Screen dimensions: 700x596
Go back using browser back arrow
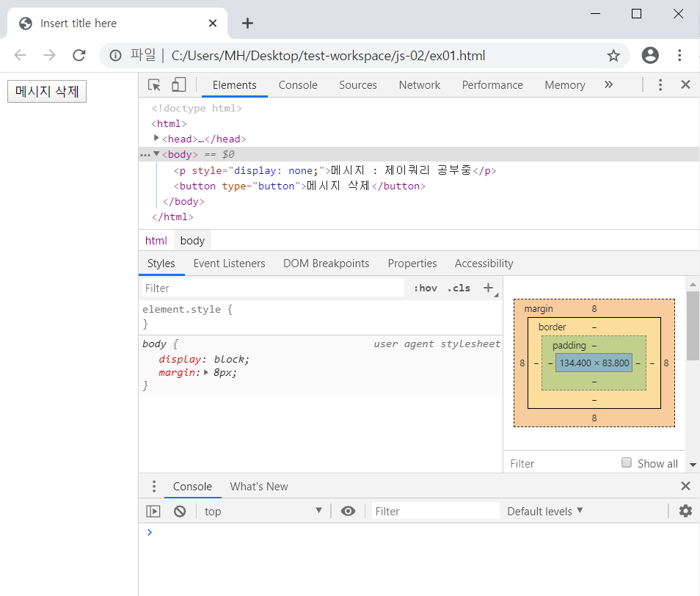coord(20,55)
